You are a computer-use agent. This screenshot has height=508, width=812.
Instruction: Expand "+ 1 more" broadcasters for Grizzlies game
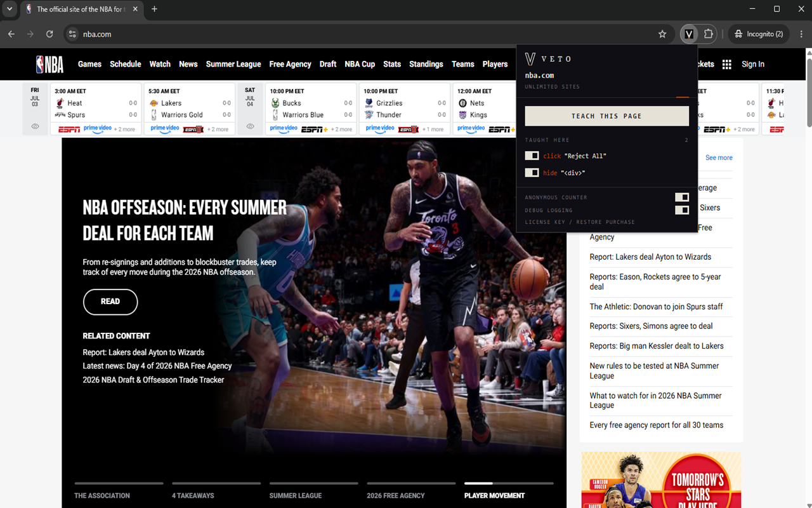(x=433, y=130)
